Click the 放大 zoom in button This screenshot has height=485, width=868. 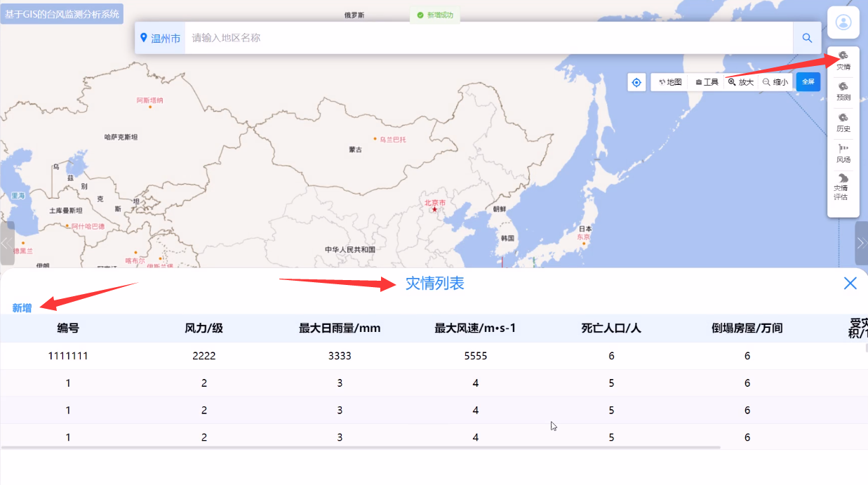(x=741, y=82)
